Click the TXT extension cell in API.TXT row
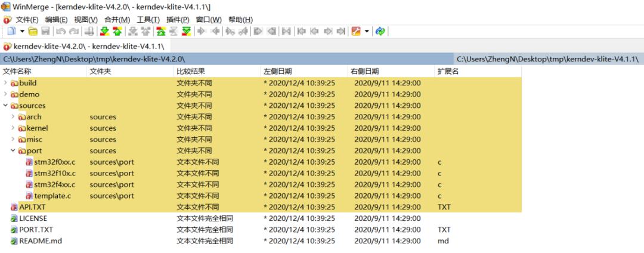The width and height of the screenshot is (644, 253). [x=444, y=207]
